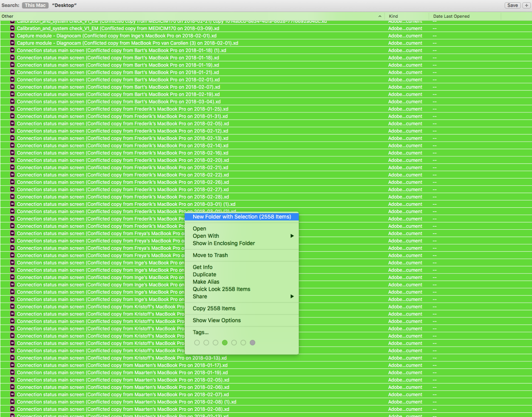Click the Other name column header
Image resolution: width=532 pixels, height=417 pixels.
coord(192,16)
